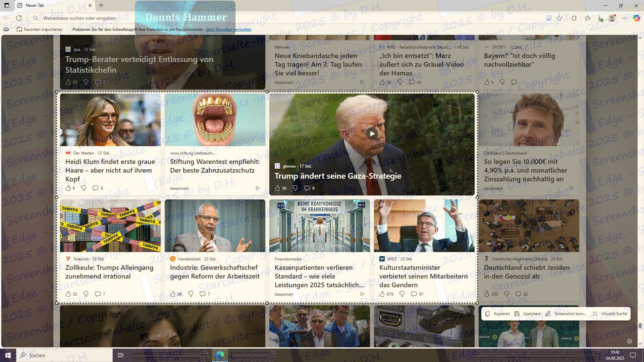Open Windows Task View icon
644x362 pixels.
click(121, 355)
